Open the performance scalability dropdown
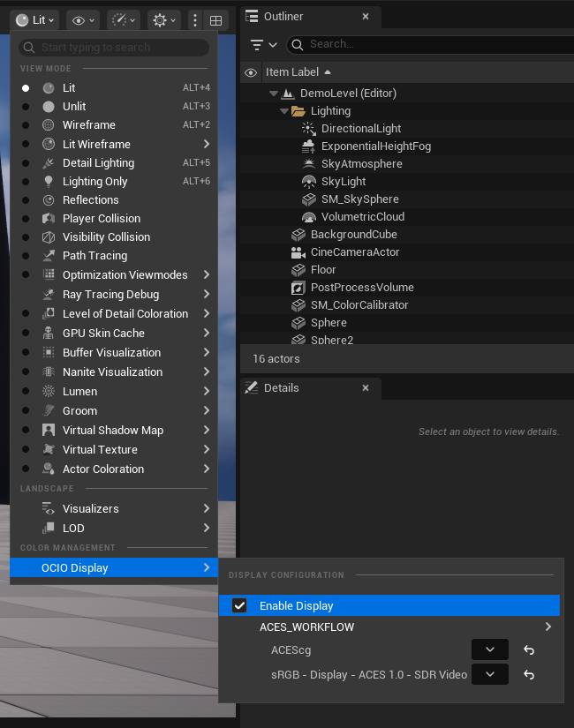 pos(124,20)
